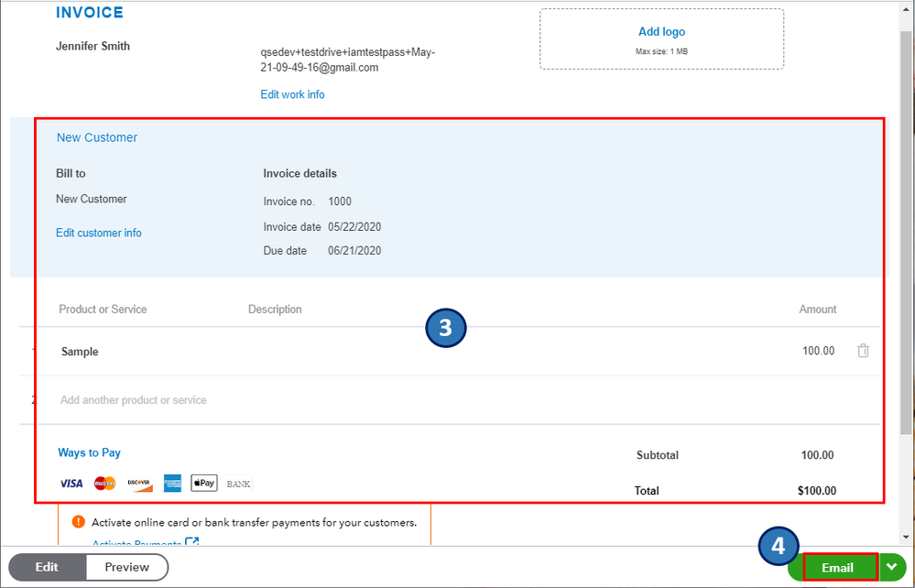
Task: Send the invoice with the Email button
Action: [837, 568]
